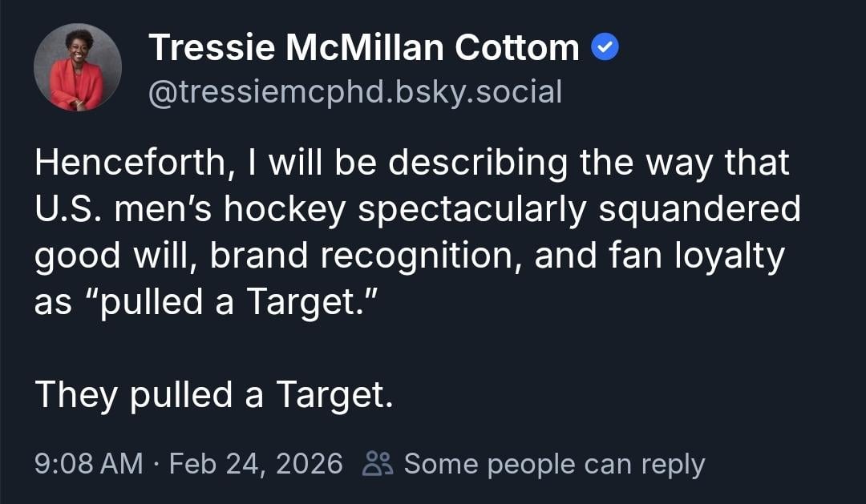The width and height of the screenshot is (866, 504).
Task: Open the @tressiemcphd.bsky.social handle link
Action: pos(355,92)
